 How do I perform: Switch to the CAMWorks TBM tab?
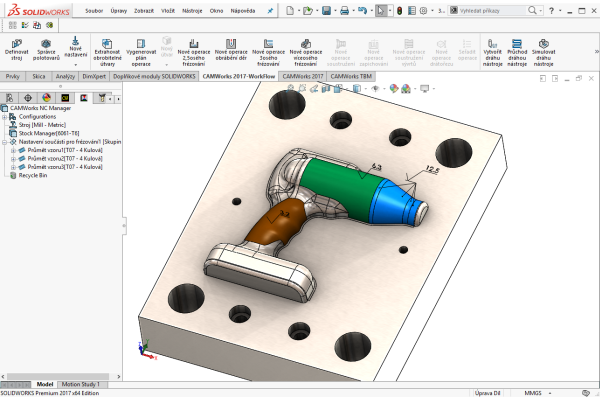[x=351, y=77]
